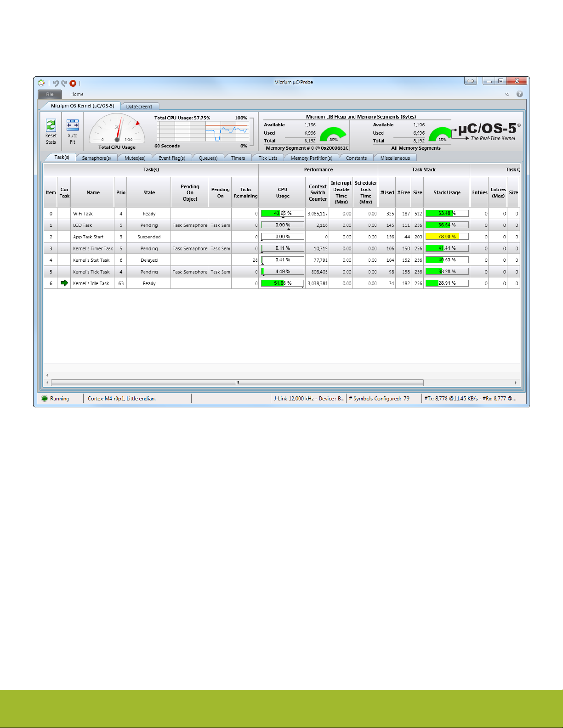Image resolution: width=563 pixels, height=728 pixels.
Task: Click the Total CPU Usage gauge dial
Action: [117, 129]
